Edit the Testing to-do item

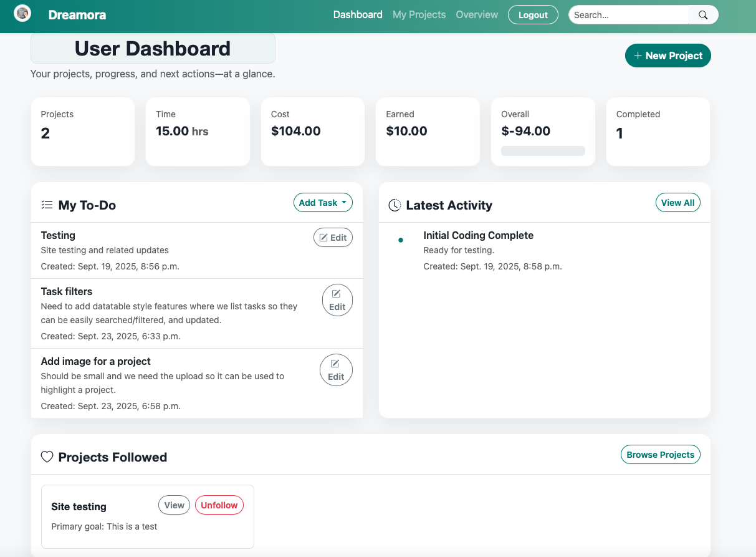(332, 237)
